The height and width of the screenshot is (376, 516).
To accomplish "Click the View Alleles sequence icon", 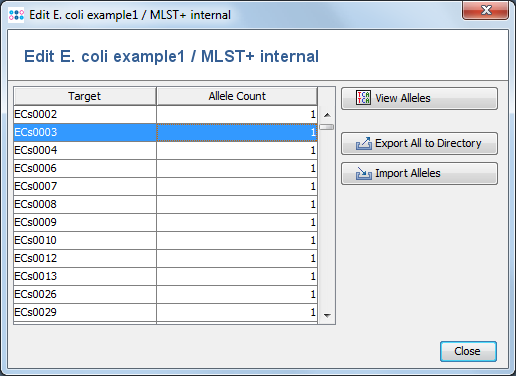I will 363,98.
